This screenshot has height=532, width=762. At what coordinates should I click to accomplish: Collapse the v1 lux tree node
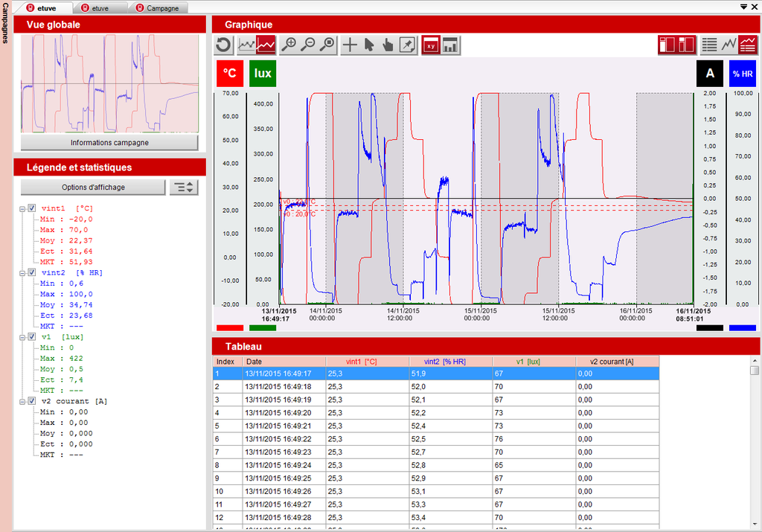tap(22, 337)
